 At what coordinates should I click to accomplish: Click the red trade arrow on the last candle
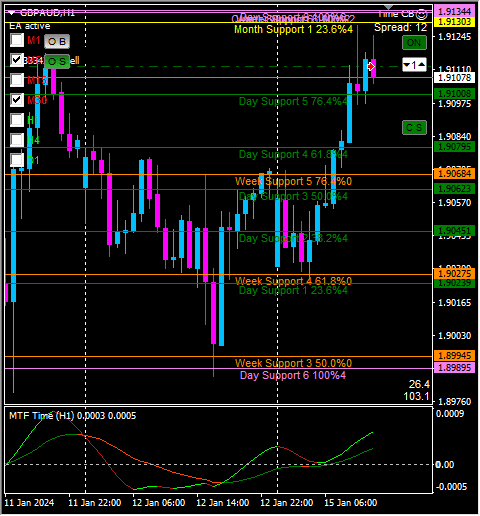click(371, 67)
